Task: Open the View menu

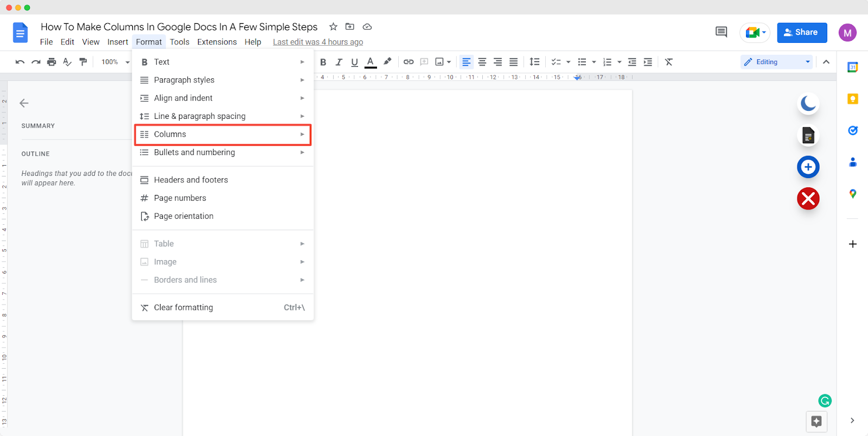Action: tap(91, 42)
